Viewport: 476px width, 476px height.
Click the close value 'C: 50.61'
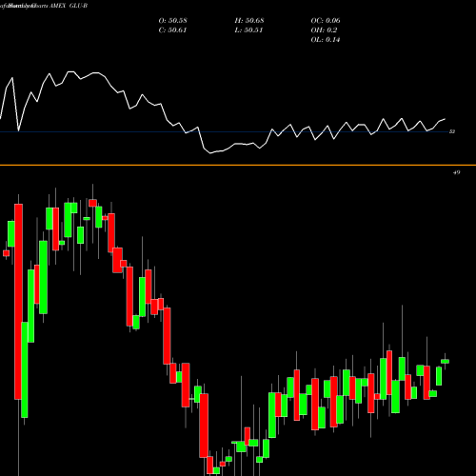(x=172, y=30)
